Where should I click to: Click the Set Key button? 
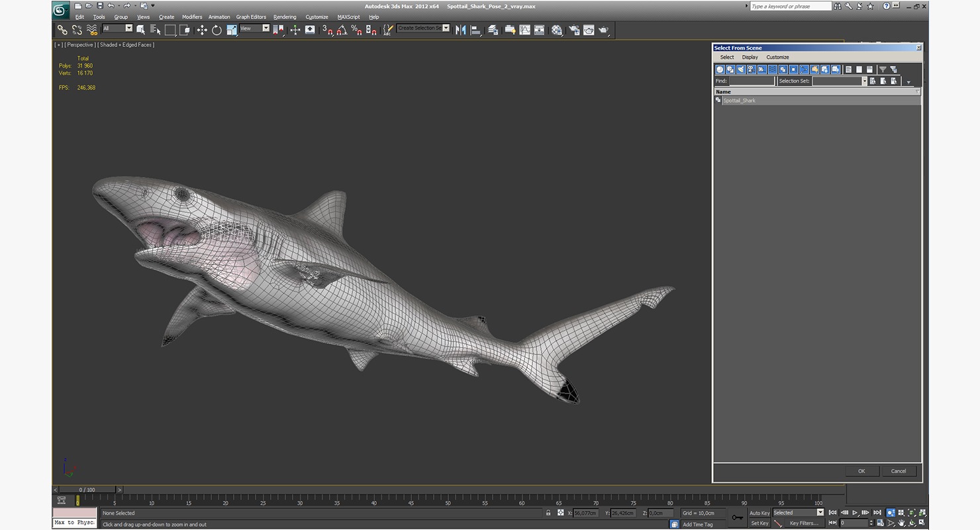click(x=759, y=523)
